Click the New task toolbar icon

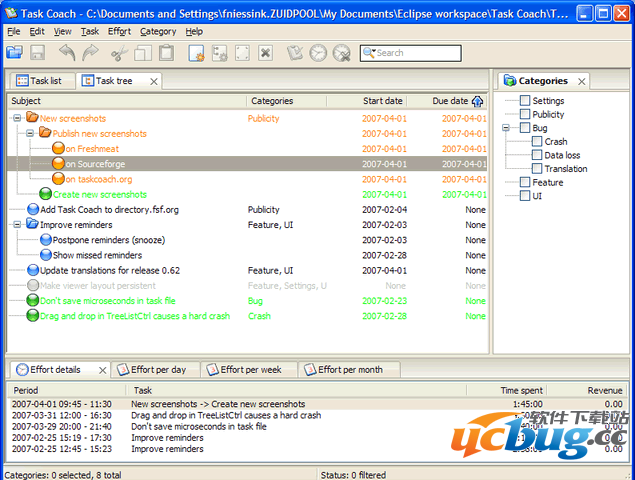(x=196, y=53)
